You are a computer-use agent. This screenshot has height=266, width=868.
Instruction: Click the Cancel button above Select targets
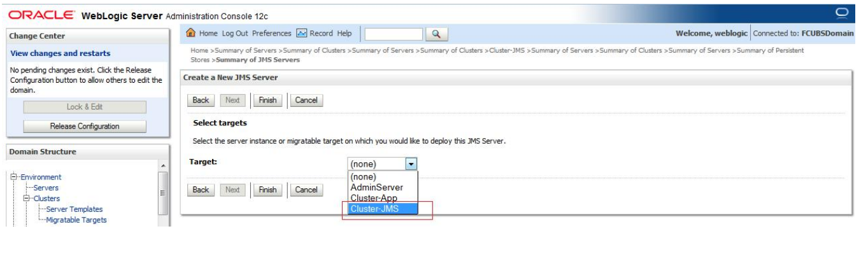[x=306, y=101]
